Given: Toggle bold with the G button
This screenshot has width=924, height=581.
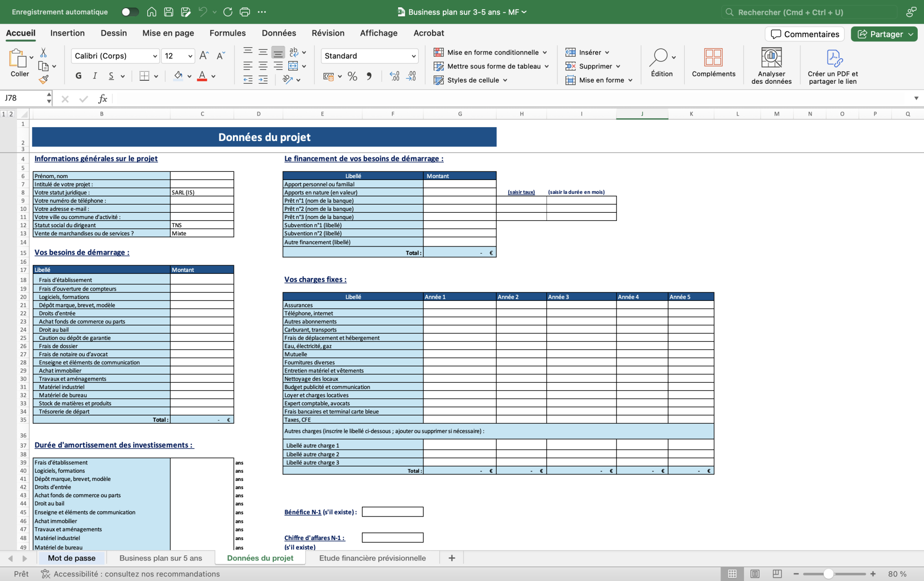Looking at the screenshot, I should [x=78, y=76].
